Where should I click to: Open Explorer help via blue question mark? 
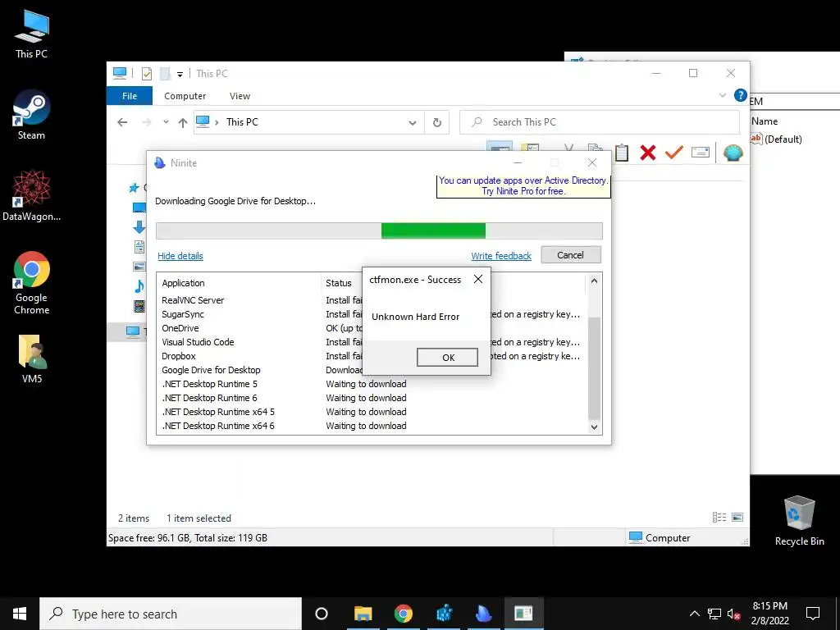(x=741, y=95)
